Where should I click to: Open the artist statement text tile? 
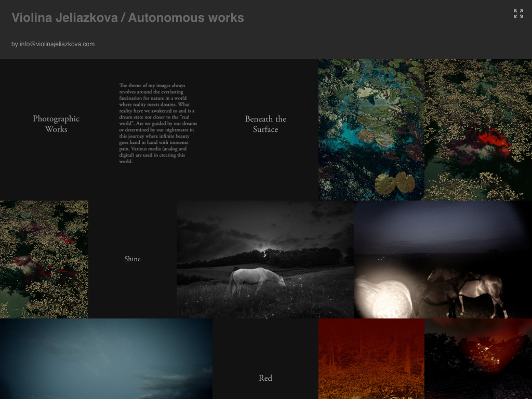coord(158,124)
